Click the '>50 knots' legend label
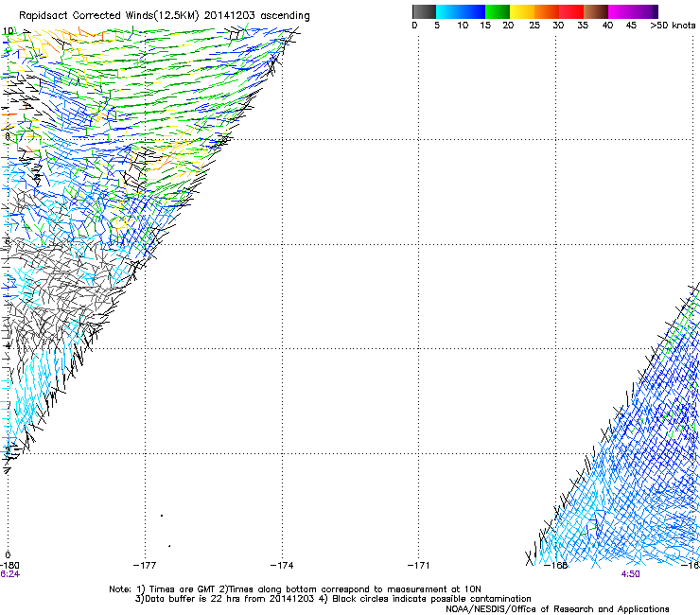Screen dimensions: 700x615 click(673, 26)
